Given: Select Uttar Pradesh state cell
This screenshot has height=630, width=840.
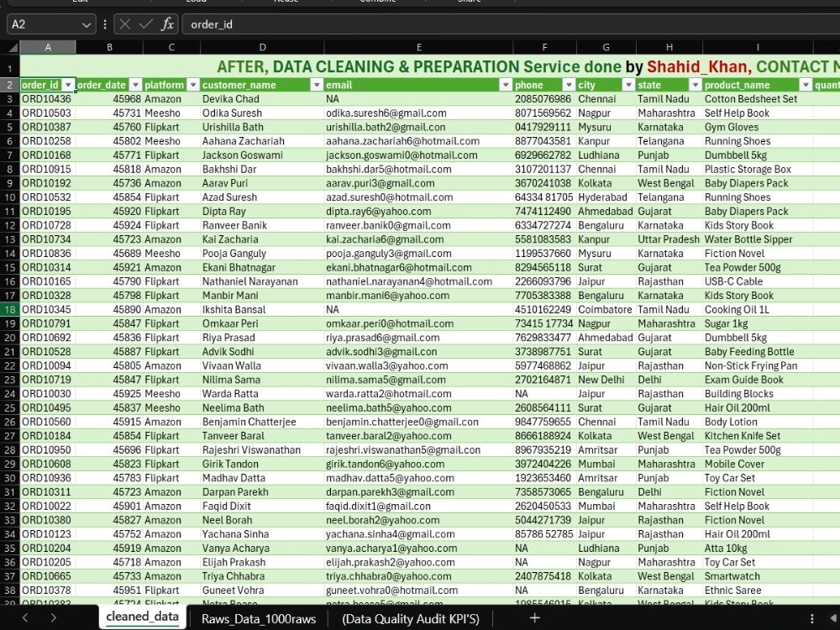Looking at the screenshot, I should click(x=669, y=239).
